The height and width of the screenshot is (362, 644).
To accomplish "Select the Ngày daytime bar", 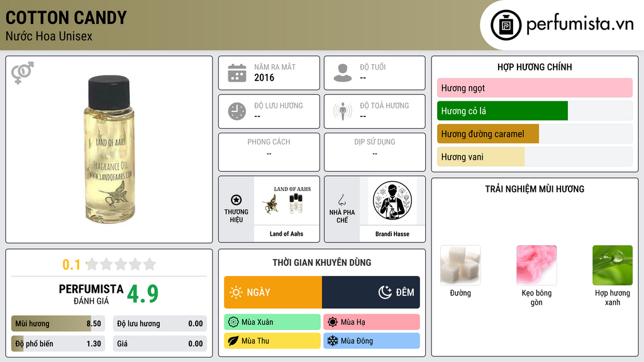I will 273,292.
